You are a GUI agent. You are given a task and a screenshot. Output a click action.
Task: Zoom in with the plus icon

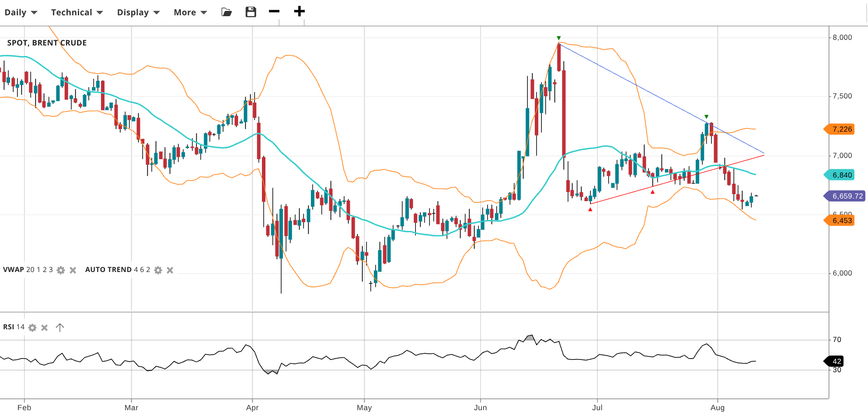[299, 11]
